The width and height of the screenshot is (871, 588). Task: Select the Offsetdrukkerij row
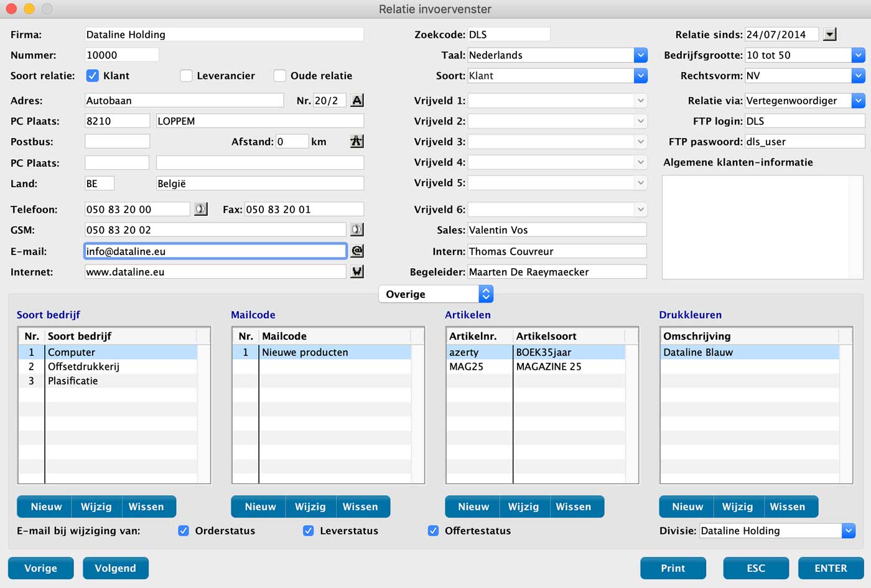[x=108, y=366]
